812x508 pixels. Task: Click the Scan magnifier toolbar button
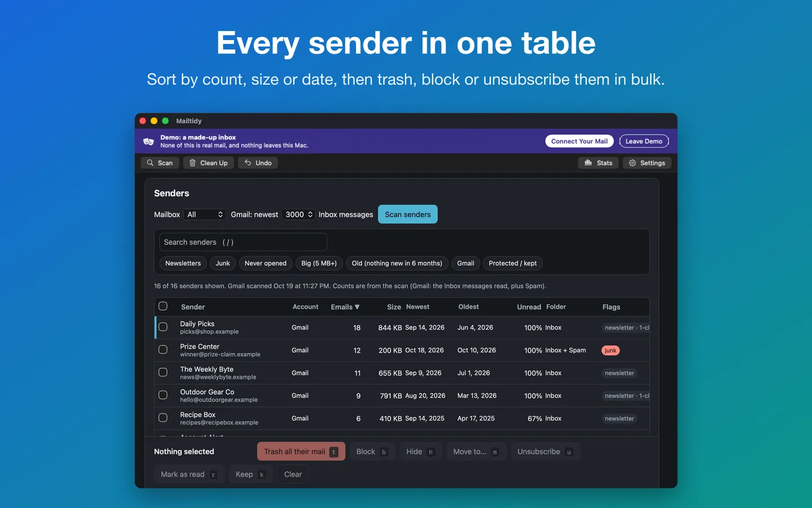tap(160, 163)
